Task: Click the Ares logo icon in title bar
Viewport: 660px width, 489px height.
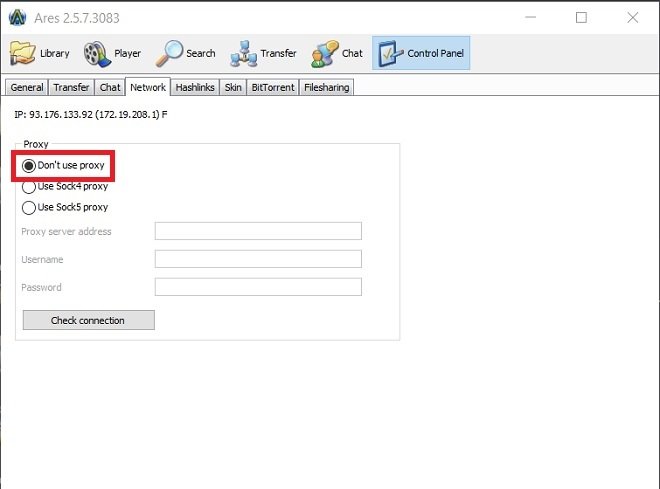Action: point(17,18)
